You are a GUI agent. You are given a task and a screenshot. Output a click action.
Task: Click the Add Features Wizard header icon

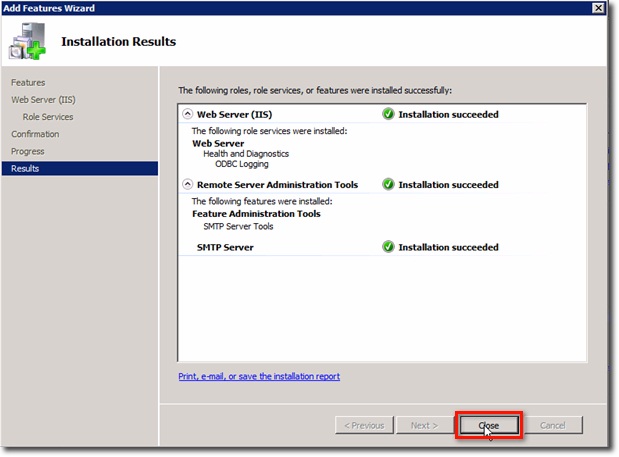point(27,41)
